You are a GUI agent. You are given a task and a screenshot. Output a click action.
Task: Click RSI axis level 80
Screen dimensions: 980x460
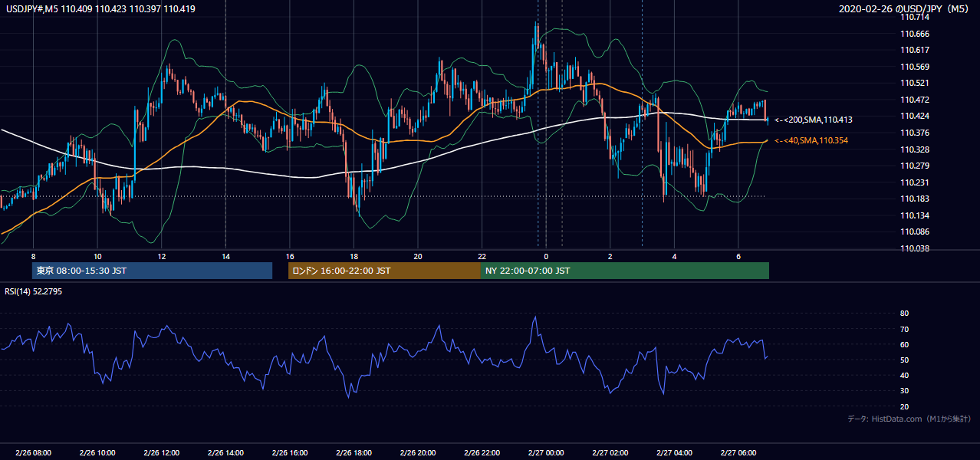click(904, 314)
